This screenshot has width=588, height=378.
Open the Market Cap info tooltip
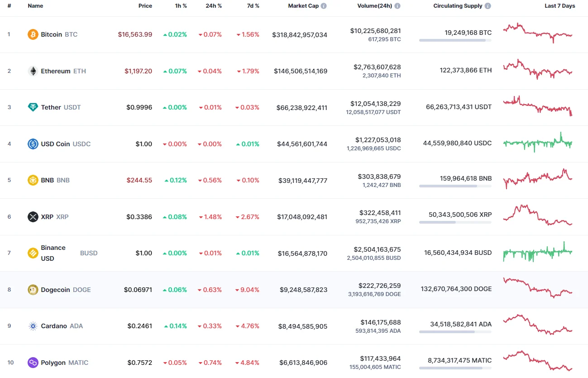324,6
